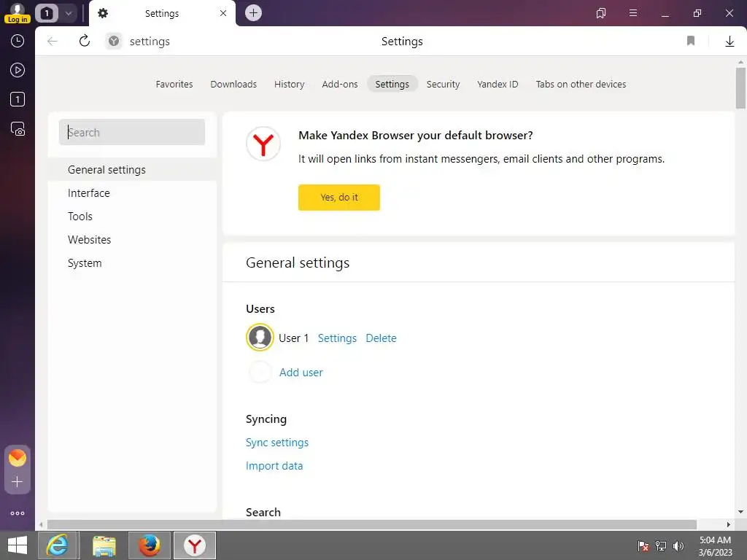Viewport: 747px width, 560px height.
Task: Select Interface in the sidebar
Action: pos(132,192)
